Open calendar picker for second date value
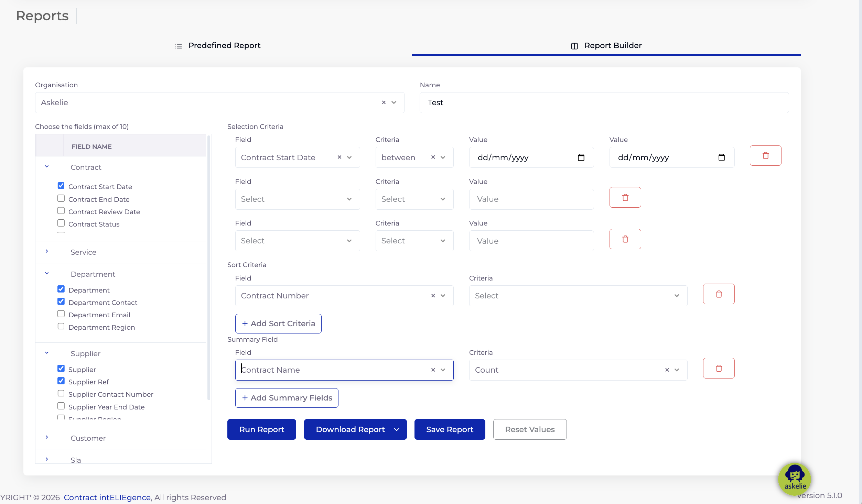Screen dimensions: 862x504 click(721, 157)
